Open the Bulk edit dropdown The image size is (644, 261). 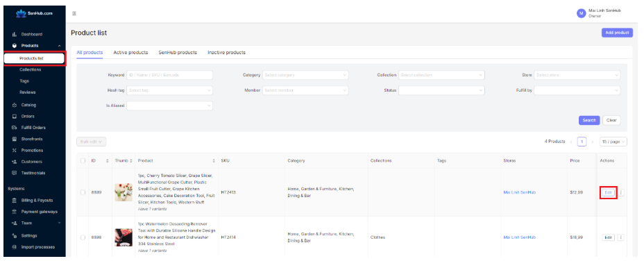tap(91, 142)
